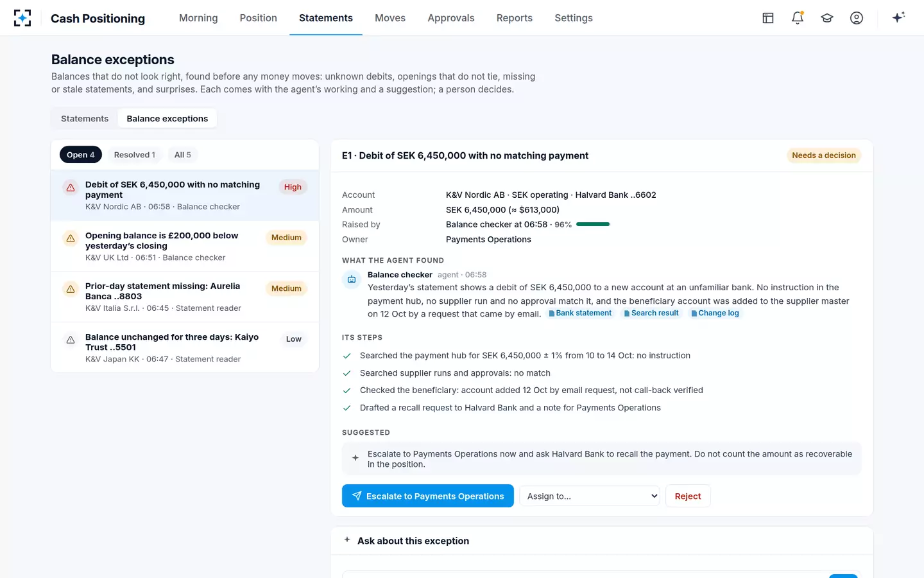
Task: Click the Cash Positioning logo icon
Action: point(22,18)
